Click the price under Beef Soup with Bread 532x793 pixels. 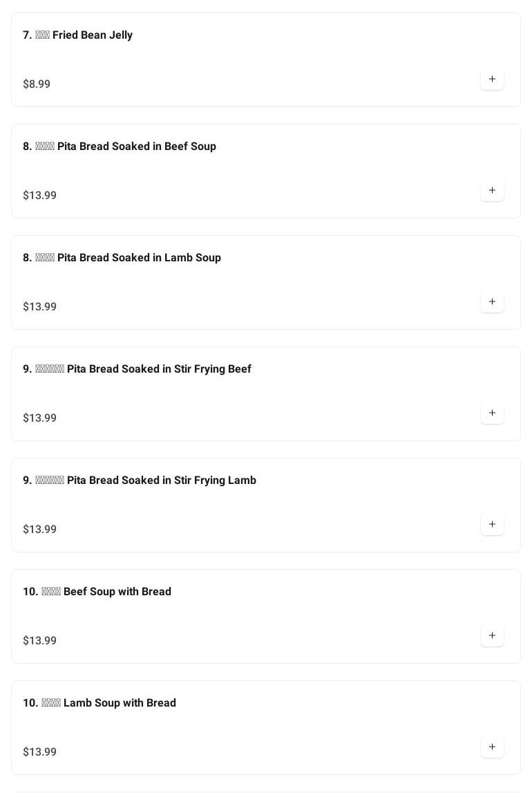point(40,641)
